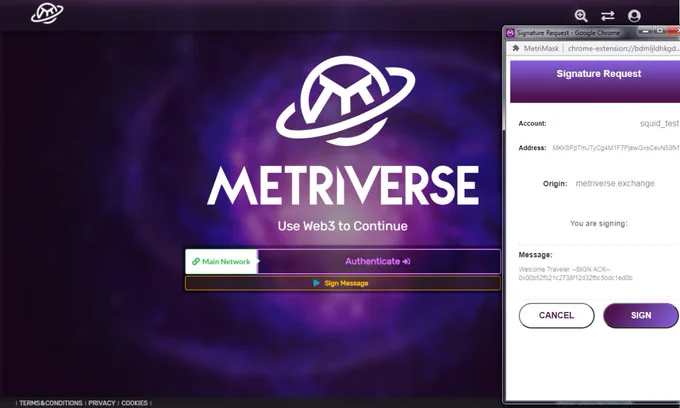
Task: Click CANCEL in the Signature Request popup
Action: 556,315
